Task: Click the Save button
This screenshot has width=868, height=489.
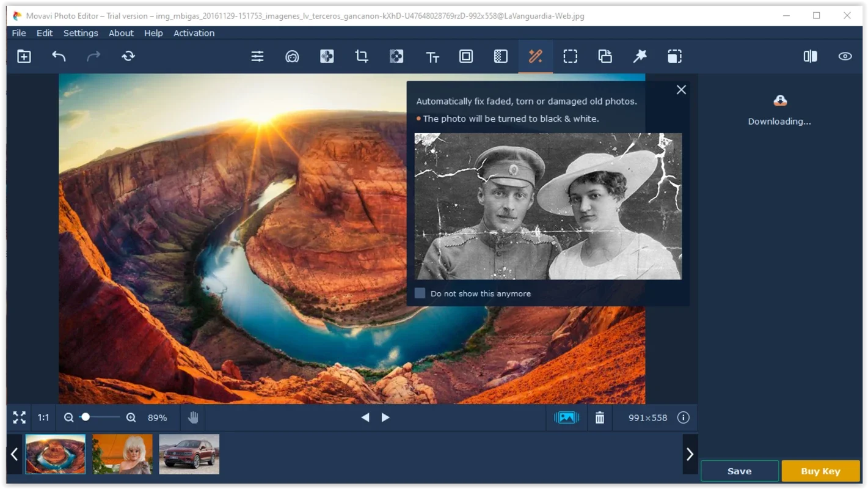Action: click(x=740, y=471)
